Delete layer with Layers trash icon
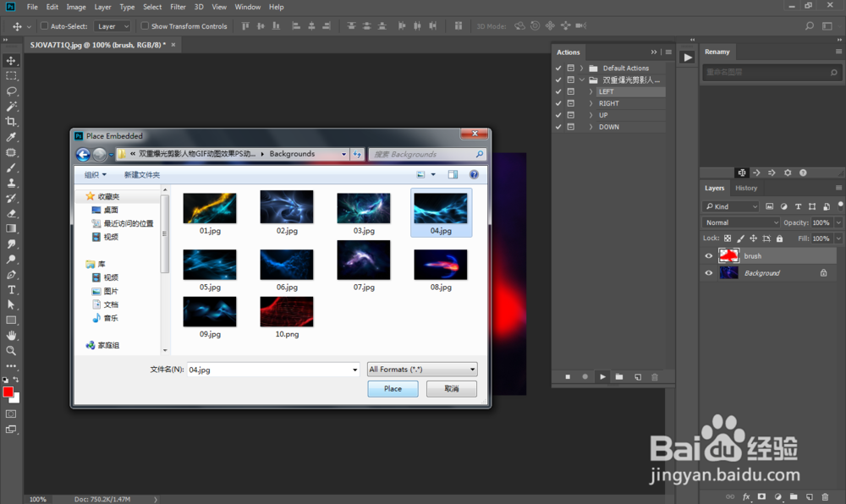Screen dimensions: 846x504 point(825,496)
